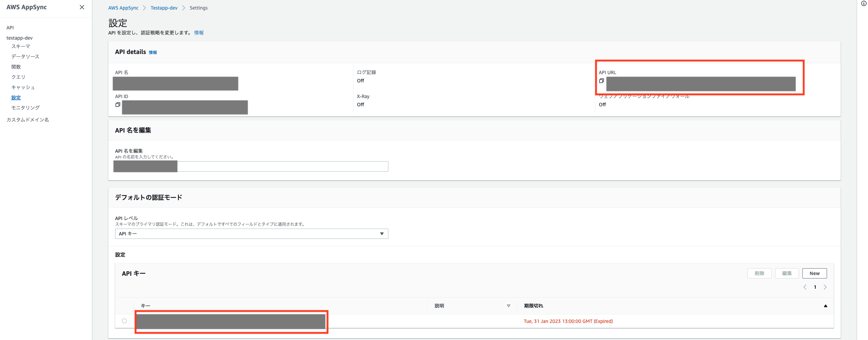Open 情報 link next to API details
This screenshot has height=340, width=868.
click(x=153, y=52)
